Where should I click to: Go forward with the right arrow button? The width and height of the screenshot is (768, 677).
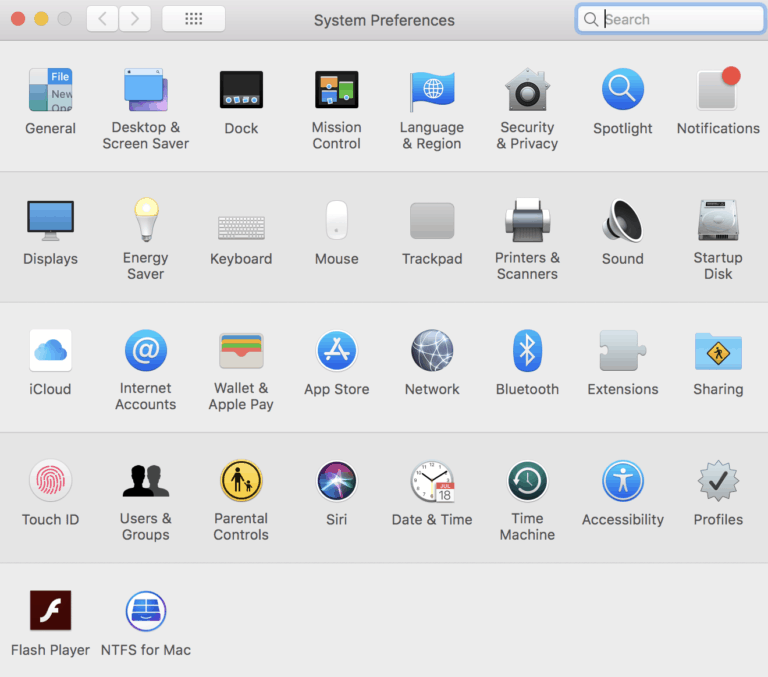pos(135,19)
